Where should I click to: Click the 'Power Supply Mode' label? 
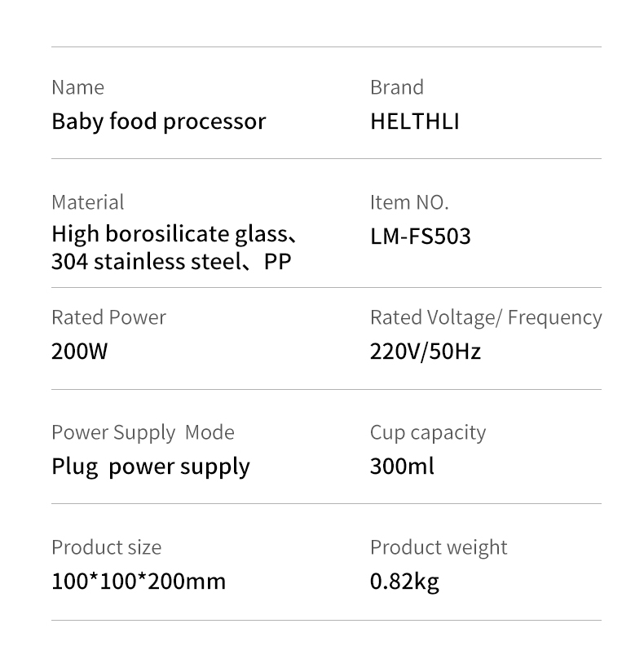tap(143, 433)
